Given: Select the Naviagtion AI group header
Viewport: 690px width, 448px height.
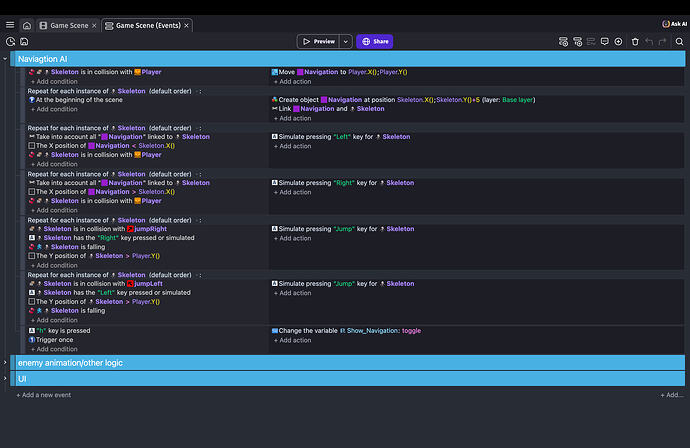Looking at the screenshot, I should (350, 59).
